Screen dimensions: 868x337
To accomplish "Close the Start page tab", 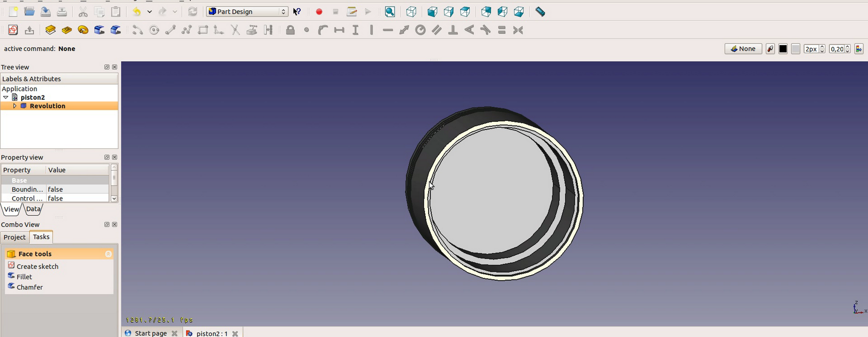I will pyautogui.click(x=175, y=333).
